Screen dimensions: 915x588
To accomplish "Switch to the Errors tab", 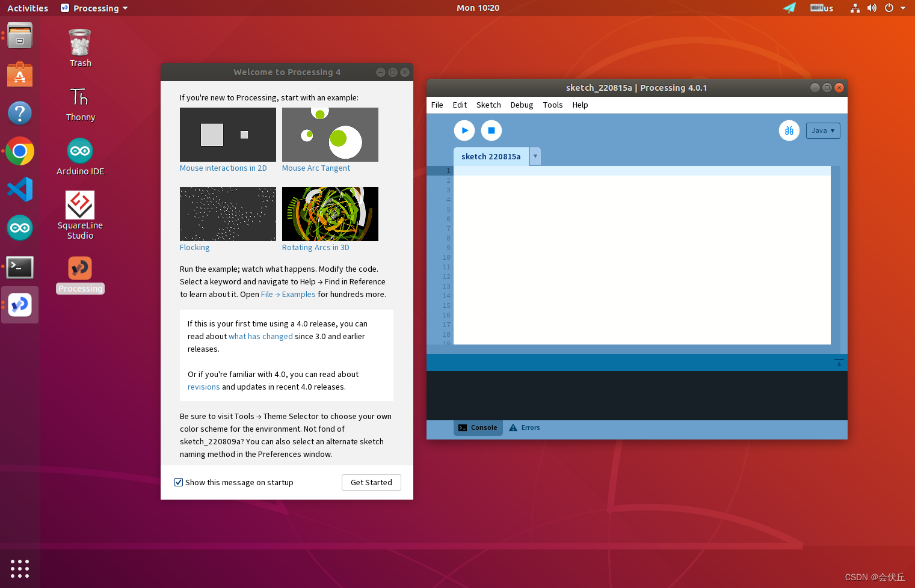I will tap(525, 427).
